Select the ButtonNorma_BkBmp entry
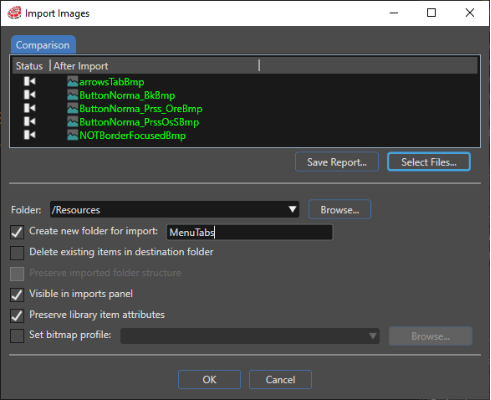Screen dimensions: 491x400 (x=127, y=95)
